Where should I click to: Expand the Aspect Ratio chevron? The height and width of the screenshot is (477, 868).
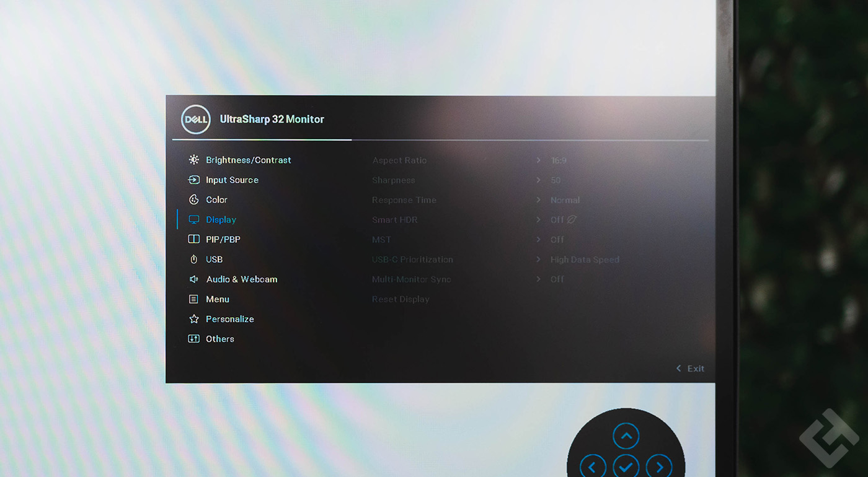pyautogui.click(x=538, y=160)
